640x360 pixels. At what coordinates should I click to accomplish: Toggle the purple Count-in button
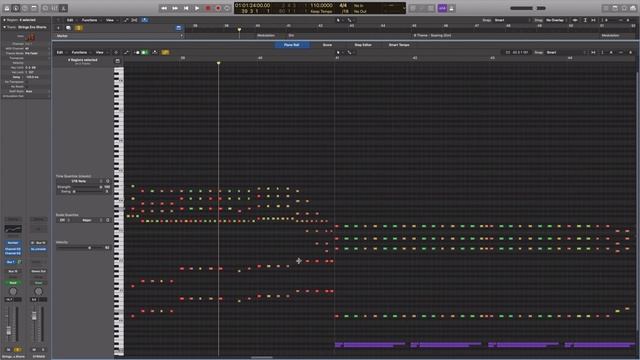coord(442,8)
